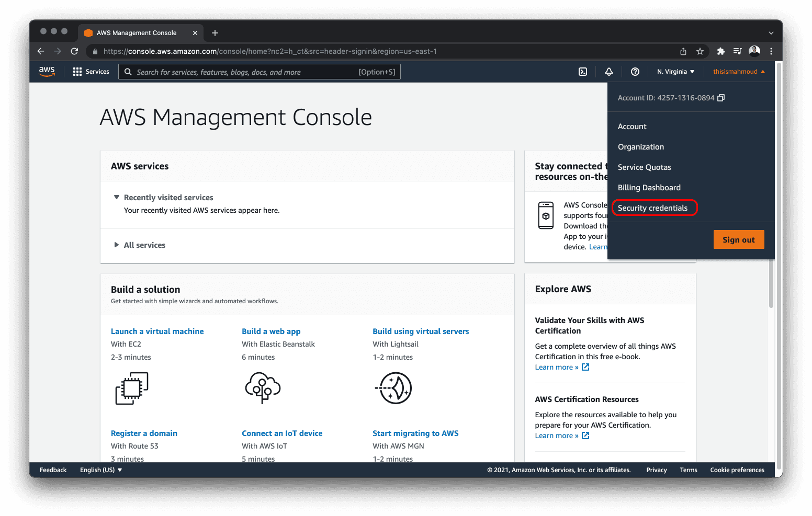Viewport: 812px width, 516px height.
Task: Click the notifications bell icon
Action: point(608,72)
